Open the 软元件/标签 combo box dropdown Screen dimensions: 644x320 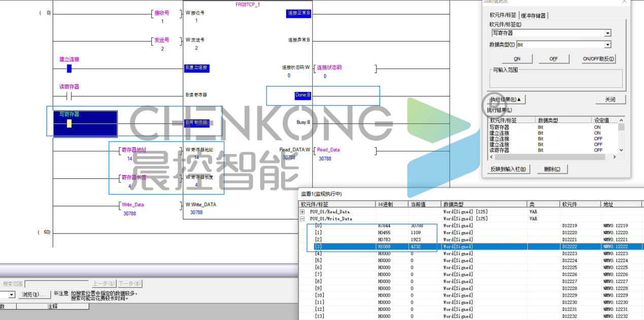coord(607,34)
